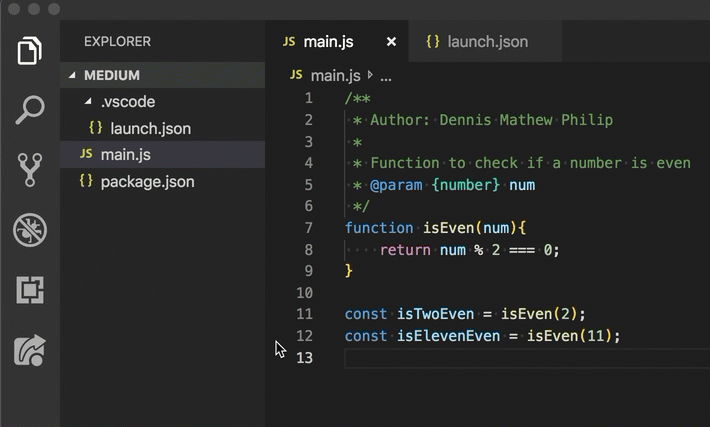Click gutter line number 8
The height and width of the screenshot is (427, 710).
(308, 249)
